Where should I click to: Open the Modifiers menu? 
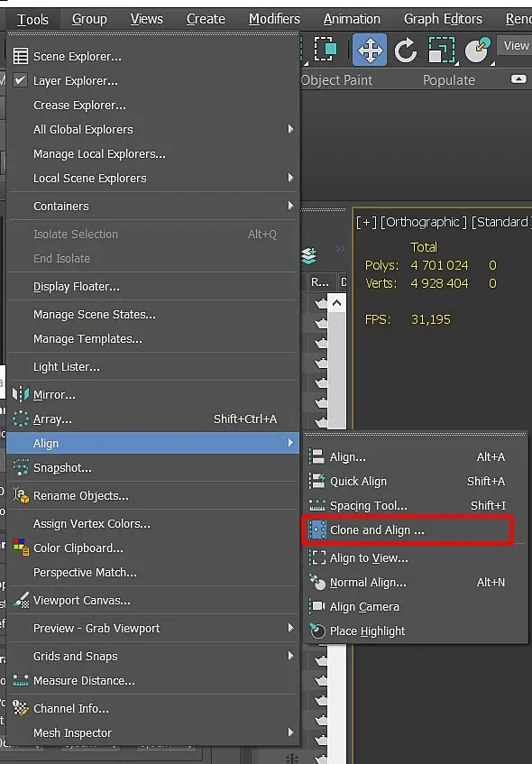(x=274, y=19)
